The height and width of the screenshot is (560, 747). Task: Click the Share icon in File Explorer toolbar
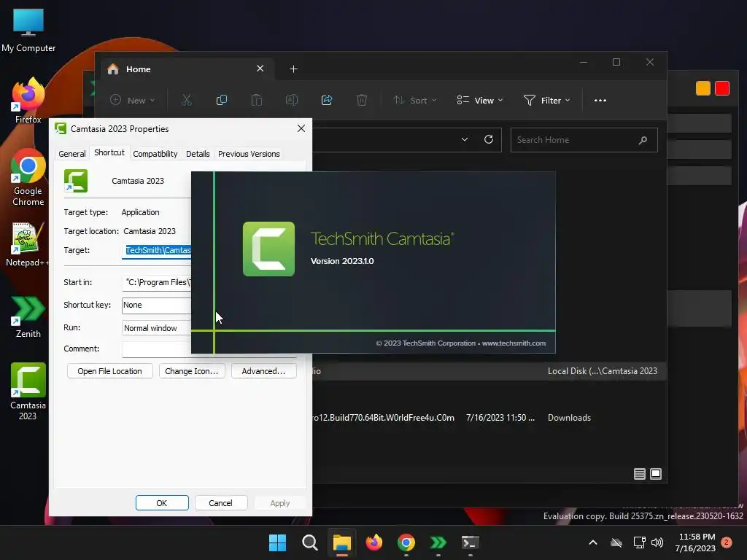(x=327, y=100)
